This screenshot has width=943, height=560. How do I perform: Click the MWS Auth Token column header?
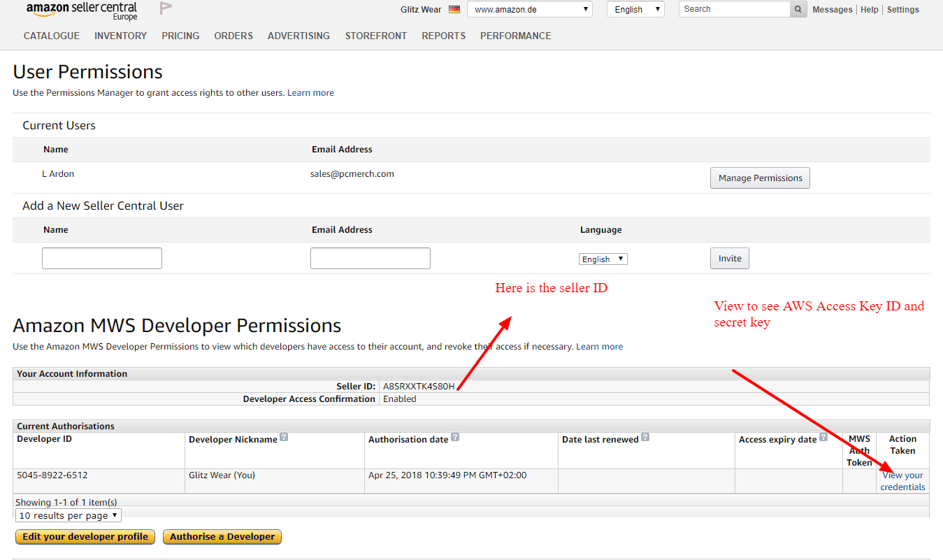click(859, 450)
